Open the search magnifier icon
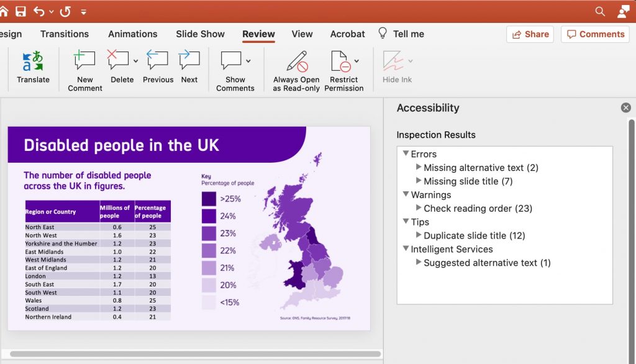 click(x=600, y=11)
